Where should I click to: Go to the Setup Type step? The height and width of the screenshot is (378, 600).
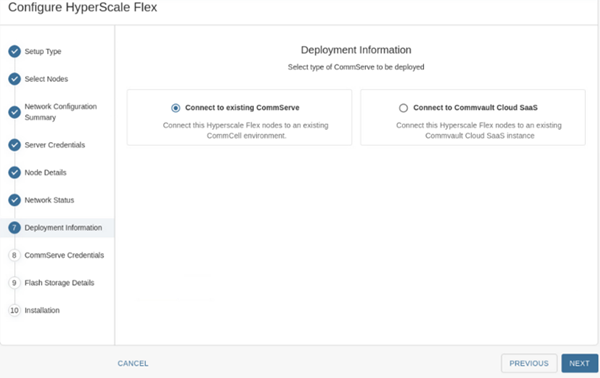(x=43, y=51)
